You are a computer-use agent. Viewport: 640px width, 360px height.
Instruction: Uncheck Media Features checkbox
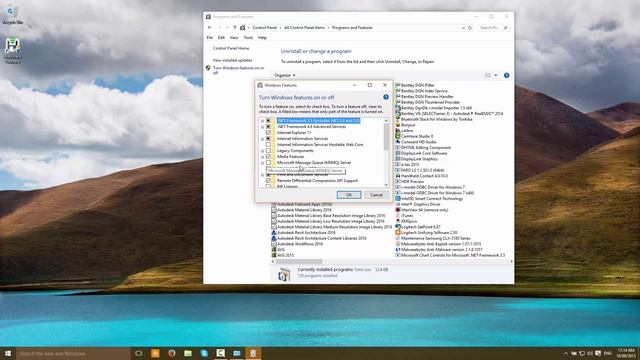tap(268, 157)
